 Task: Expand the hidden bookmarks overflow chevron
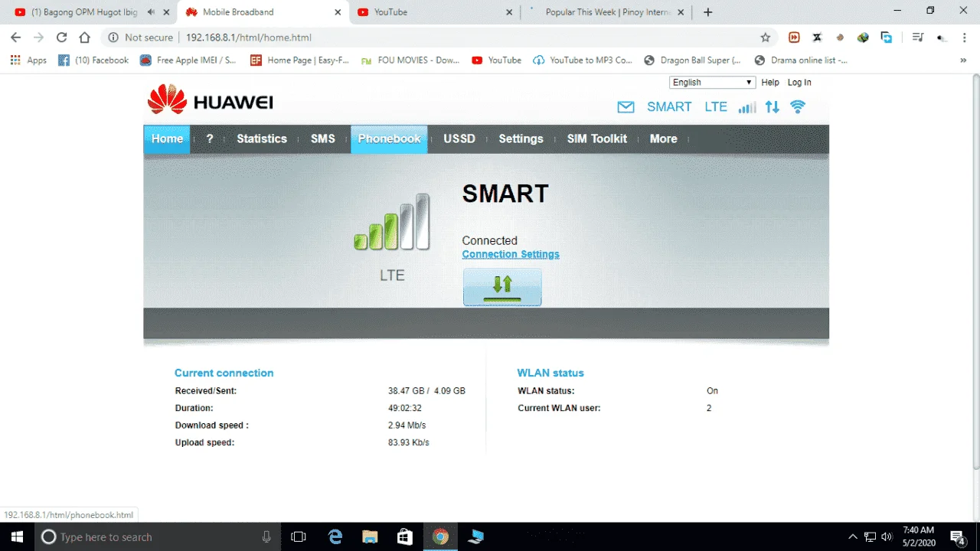point(963,60)
